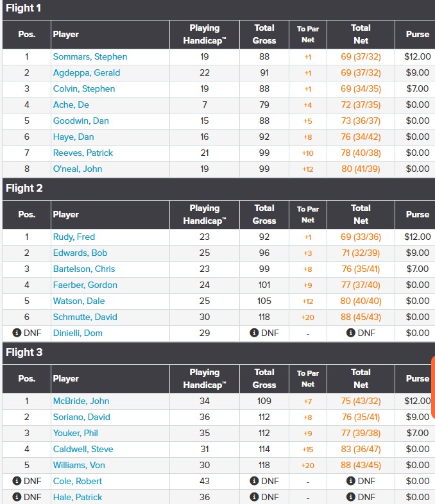Open player profile for Sommars, Stephen
The width and height of the screenshot is (435, 504).
point(90,56)
